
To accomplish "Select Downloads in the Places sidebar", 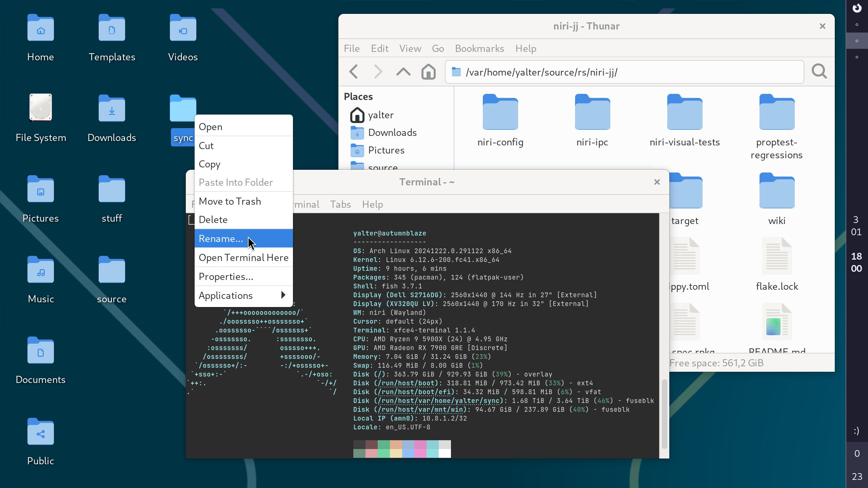I will [392, 133].
